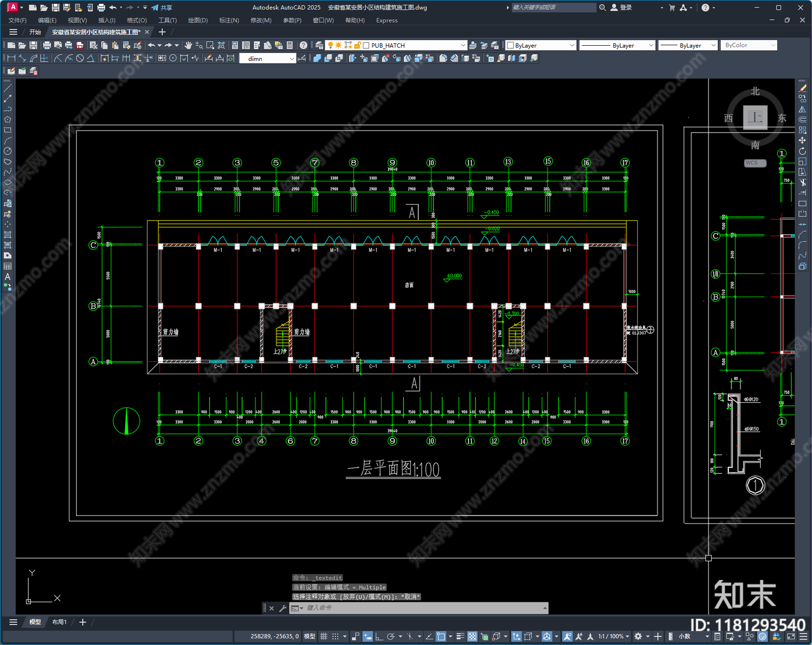Expand the undo history dropdown arrow in standard toolbar
Viewport: 812px width, 645px height.
point(159,45)
